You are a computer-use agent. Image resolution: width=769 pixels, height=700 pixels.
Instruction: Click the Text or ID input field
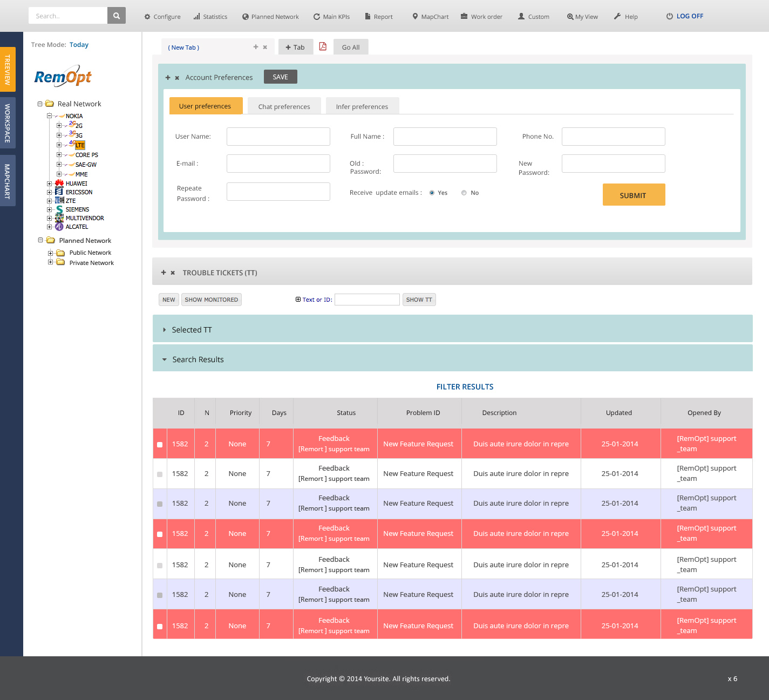(367, 300)
